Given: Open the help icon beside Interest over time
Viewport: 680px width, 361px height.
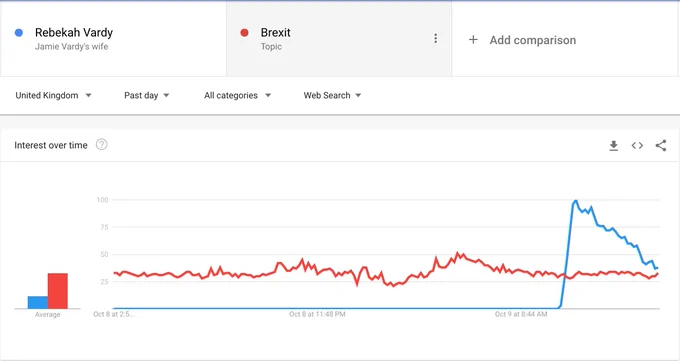Looking at the screenshot, I should [101, 144].
